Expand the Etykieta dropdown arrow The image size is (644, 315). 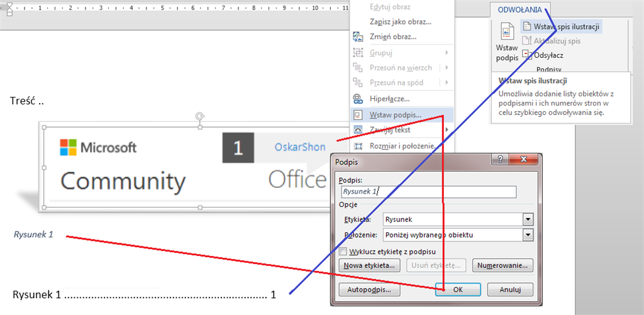coord(528,219)
